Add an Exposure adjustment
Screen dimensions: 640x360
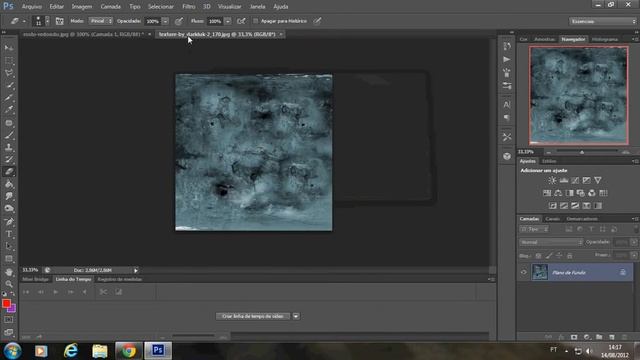point(587,180)
